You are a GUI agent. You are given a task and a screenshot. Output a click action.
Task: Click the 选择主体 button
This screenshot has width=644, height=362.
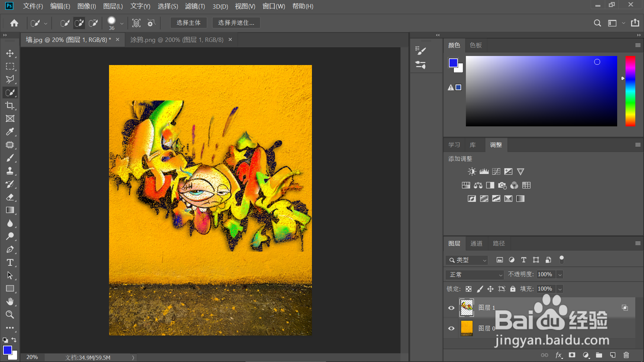189,23
